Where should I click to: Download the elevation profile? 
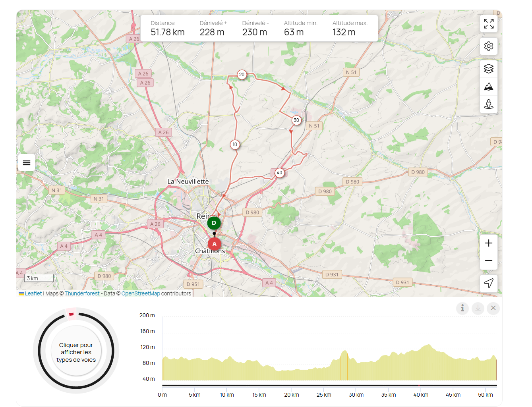click(478, 308)
